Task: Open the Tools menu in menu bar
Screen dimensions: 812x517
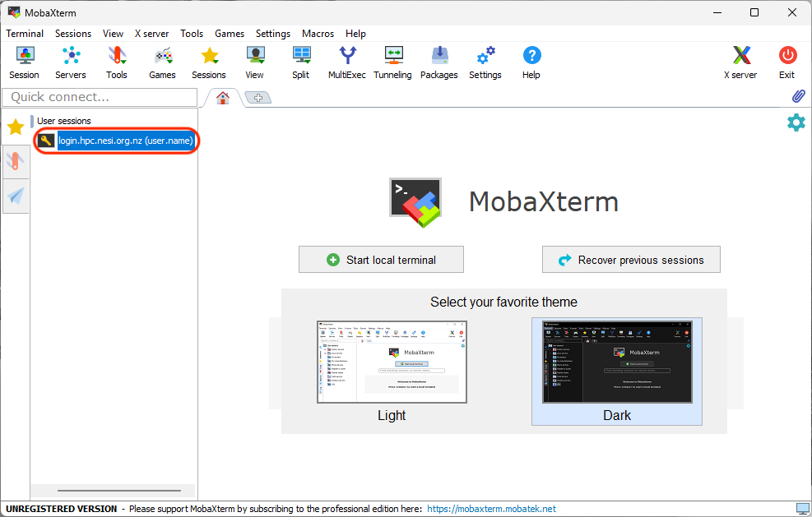Action: point(192,34)
